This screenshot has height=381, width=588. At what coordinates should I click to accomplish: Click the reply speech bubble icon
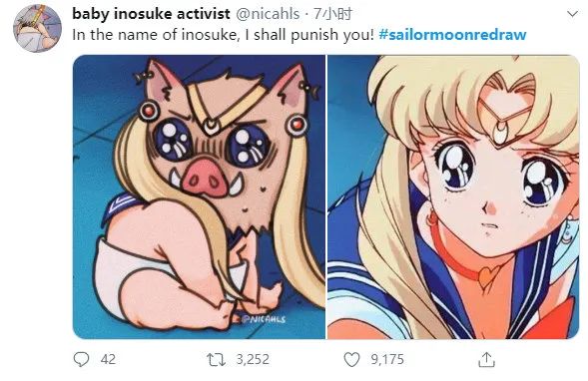point(81,360)
